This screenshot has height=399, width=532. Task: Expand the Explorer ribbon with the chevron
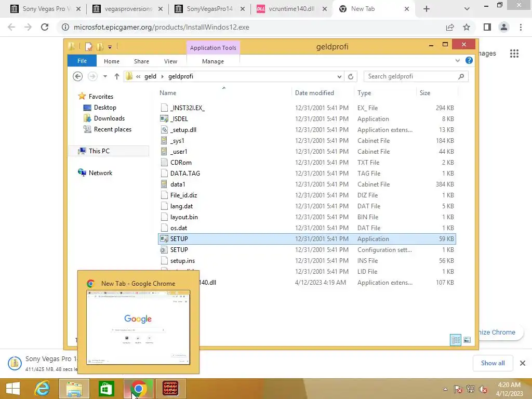tap(457, 60)
